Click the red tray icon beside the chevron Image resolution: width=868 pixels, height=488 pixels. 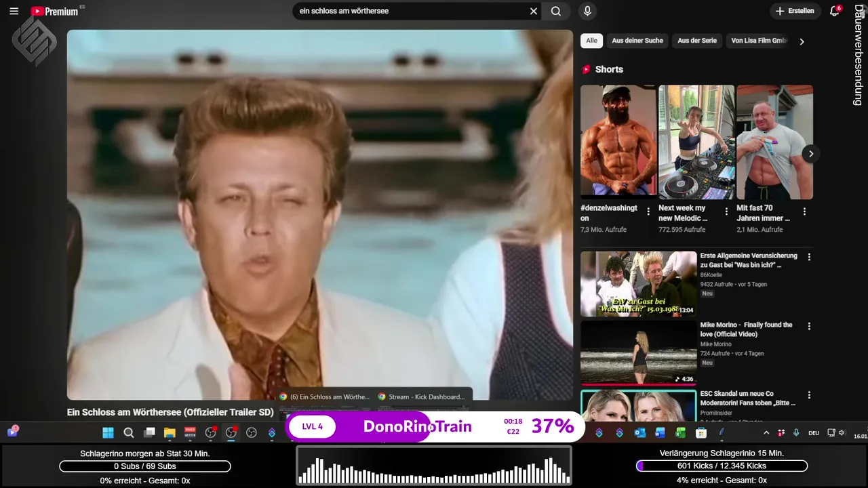coord(781,432)
